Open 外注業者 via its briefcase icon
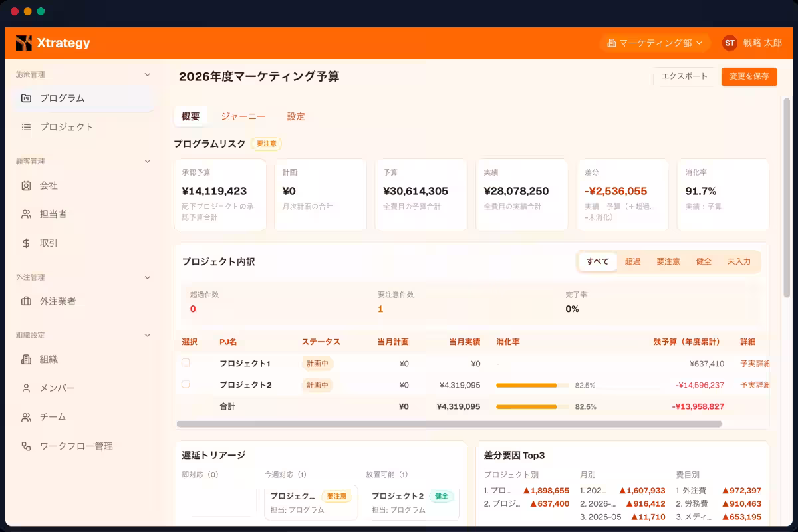The image size is (798, 532). (x=26, y=301)
